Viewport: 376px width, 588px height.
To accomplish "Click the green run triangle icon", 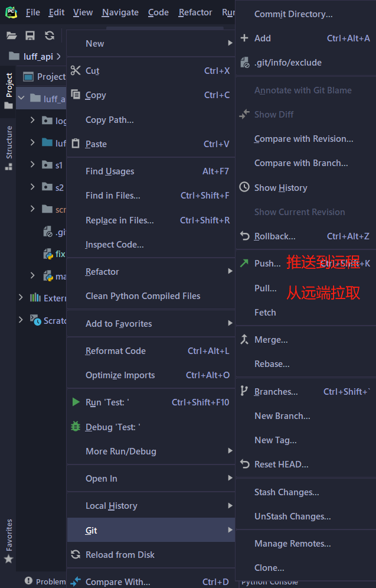I will pyautogui.click(x=76, y=402).
